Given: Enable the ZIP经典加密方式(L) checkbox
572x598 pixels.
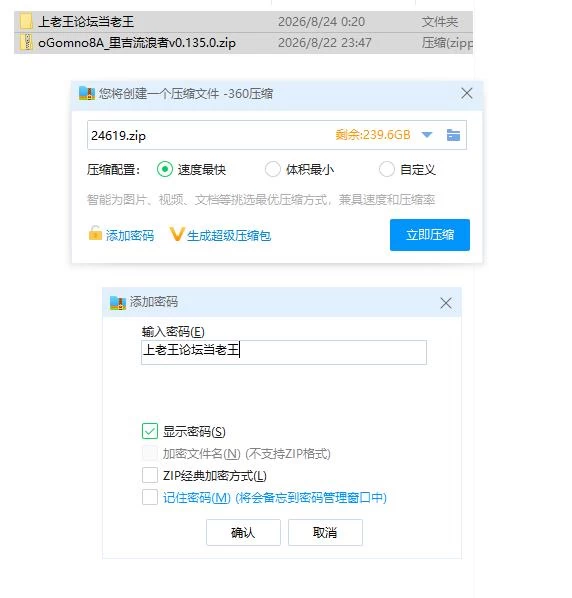Looking at the screenshot, I should click(x=149, y=475).
